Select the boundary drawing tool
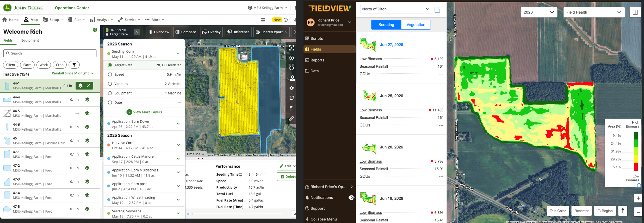This screenshot has width=644, height=223. pos(292,98)
